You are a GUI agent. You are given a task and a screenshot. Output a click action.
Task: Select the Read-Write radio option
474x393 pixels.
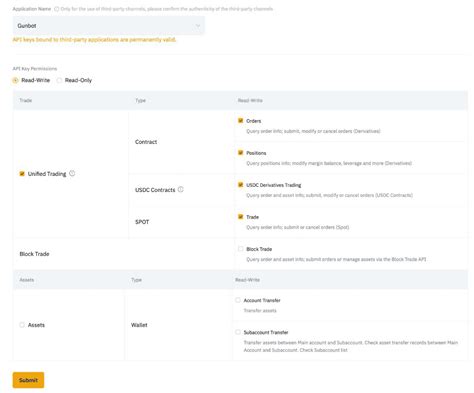point(15,80)
